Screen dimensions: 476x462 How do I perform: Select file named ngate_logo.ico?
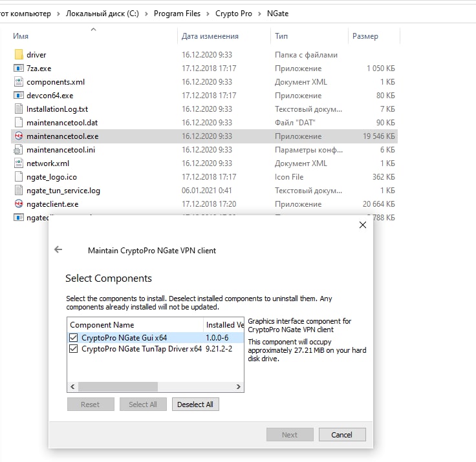[52, 177]
